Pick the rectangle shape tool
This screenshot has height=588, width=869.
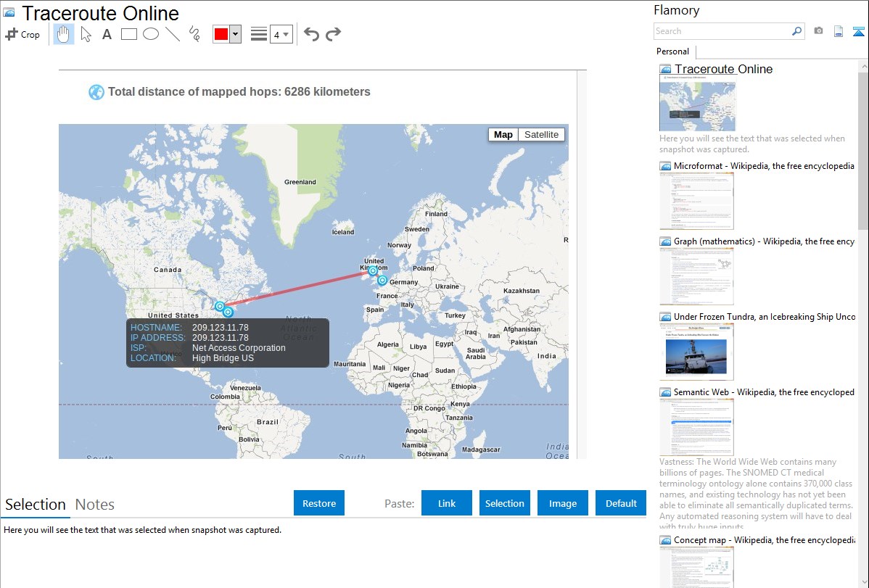point(129,34)
